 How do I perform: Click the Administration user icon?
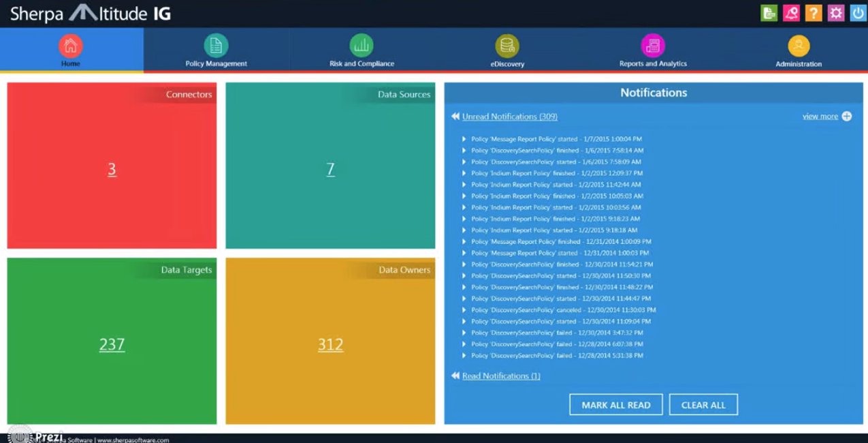point(799,46)
